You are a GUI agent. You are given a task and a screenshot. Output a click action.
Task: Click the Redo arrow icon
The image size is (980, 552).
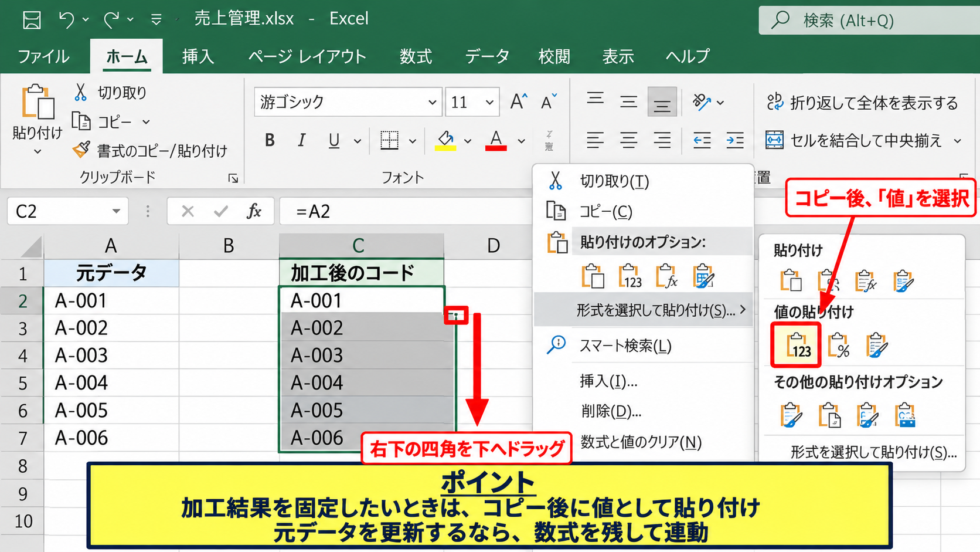[111, 20]
